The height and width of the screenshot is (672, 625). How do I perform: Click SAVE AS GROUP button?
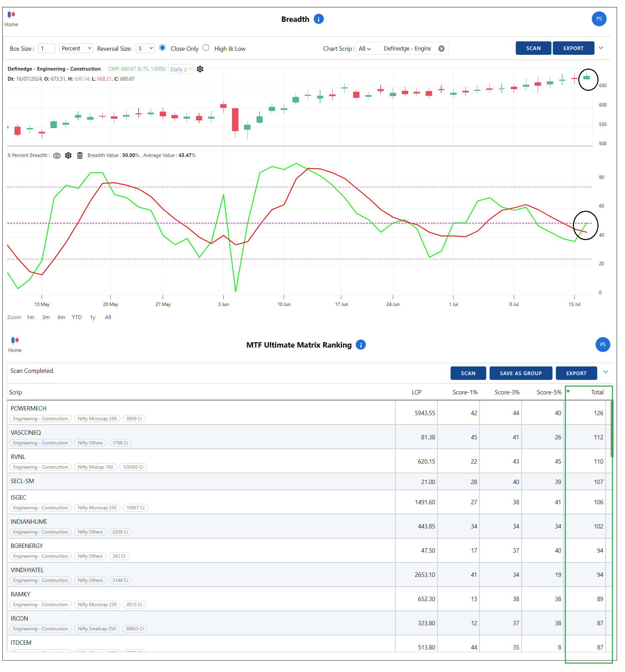[520, 373]
